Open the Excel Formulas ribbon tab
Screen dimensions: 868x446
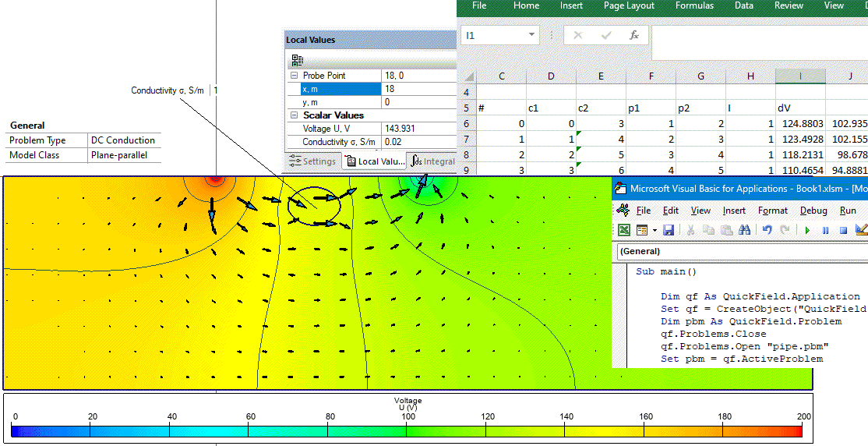tap(695, 5)
